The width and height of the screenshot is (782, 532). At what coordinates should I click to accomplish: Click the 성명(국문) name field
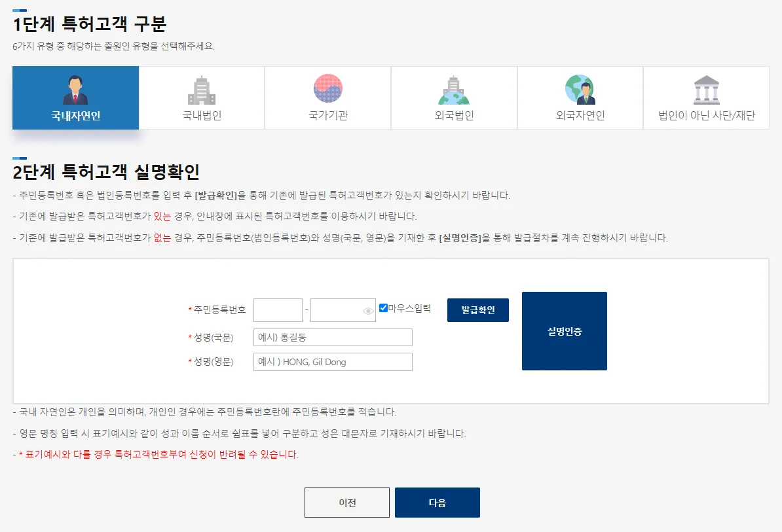click(333, 338)
